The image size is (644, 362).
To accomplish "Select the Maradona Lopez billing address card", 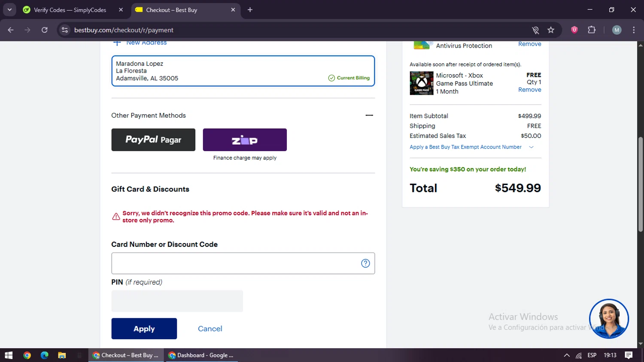I will coord(243,71).
